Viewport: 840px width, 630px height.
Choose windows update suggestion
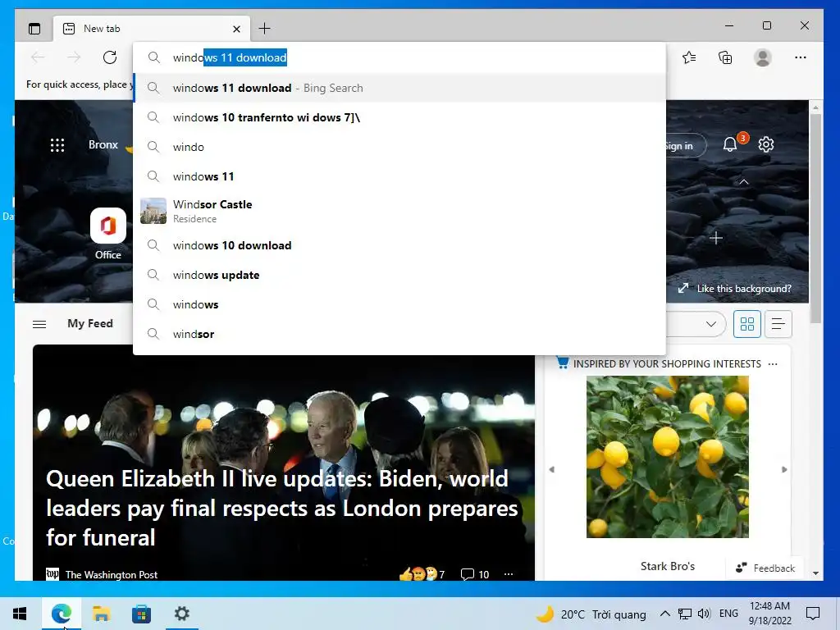point(399,275)
